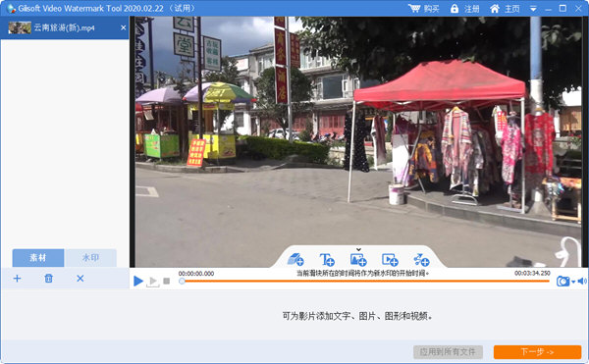Image resolution: width=589 pixels, height=364 pixels.
Task: Add a text watermark with T+ icon
Action: 327,259
